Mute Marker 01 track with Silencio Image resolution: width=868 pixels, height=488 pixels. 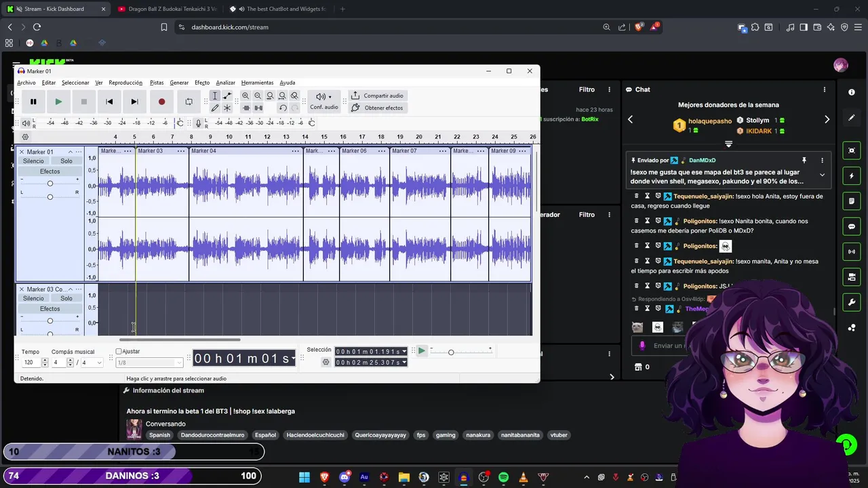click(x=33, y=161)
